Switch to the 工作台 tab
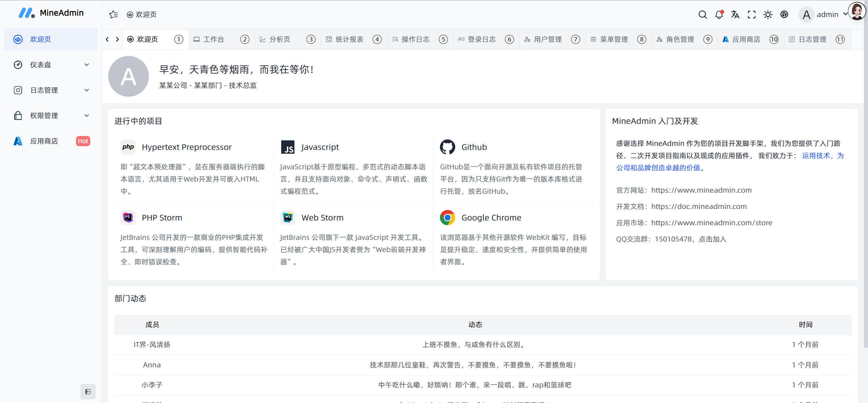This screenshot has height=403, width=868. 213,39
